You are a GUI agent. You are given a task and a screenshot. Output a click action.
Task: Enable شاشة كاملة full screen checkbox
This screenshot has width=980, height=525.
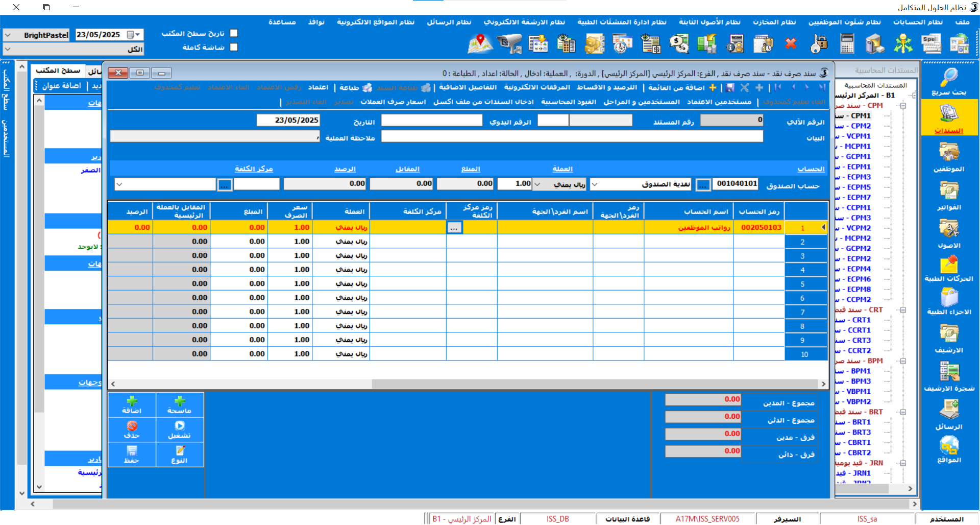pyautogui.click(x=234, y=47)
